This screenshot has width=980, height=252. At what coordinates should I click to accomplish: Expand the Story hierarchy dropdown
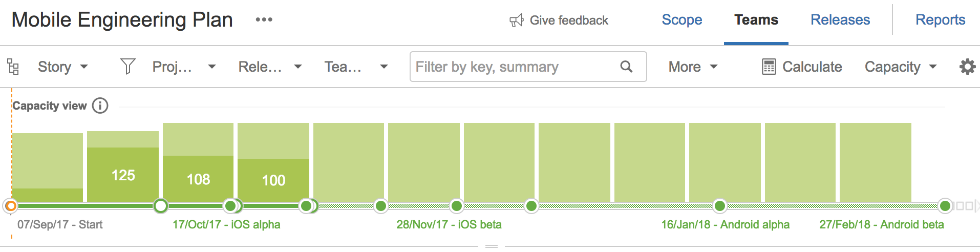pyautogui.click(x=63, y=67)
